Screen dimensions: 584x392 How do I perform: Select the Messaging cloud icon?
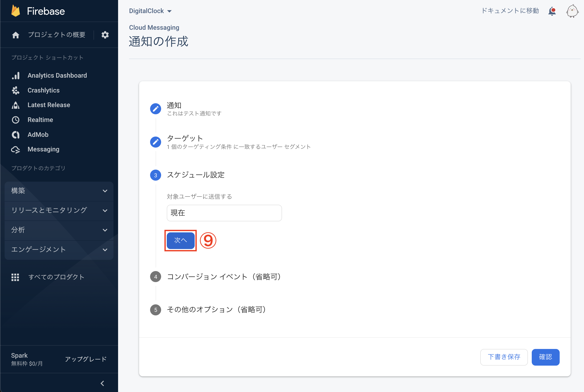[x=16, y=150]
